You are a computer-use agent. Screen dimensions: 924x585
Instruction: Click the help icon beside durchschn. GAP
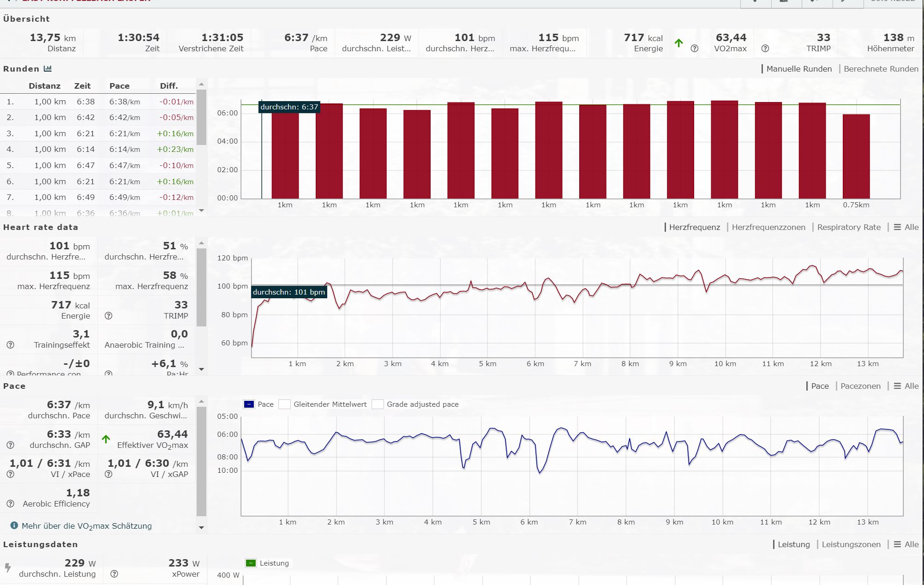pyautogui.click(x=11, y=445)
